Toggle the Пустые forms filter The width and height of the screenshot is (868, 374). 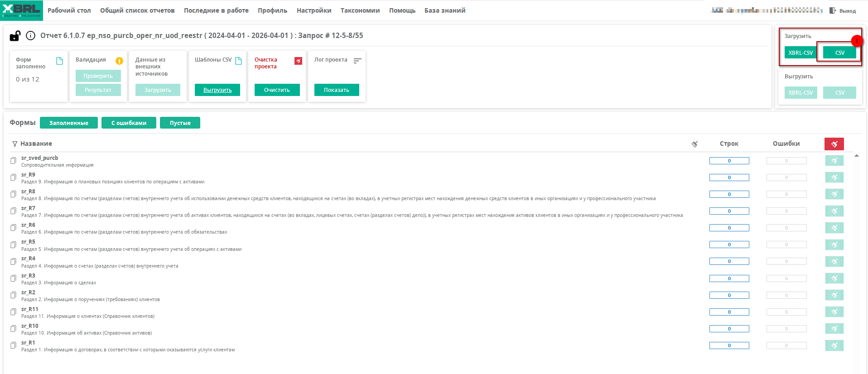pyautogui.click(x=180, y=123)
